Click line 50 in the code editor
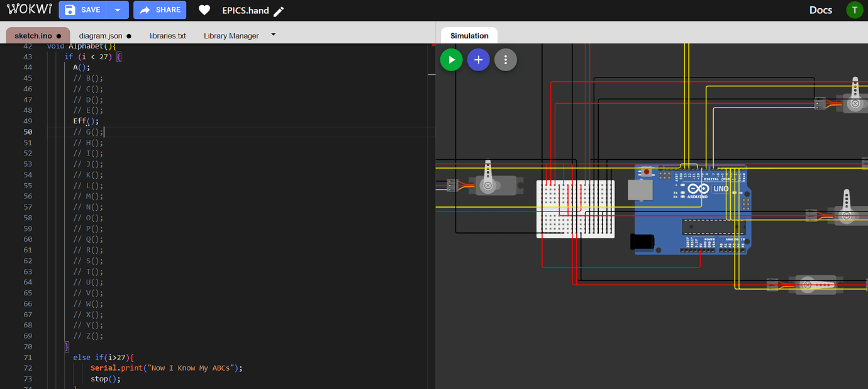This screenshot has height=389, width=868. [88, 132]
